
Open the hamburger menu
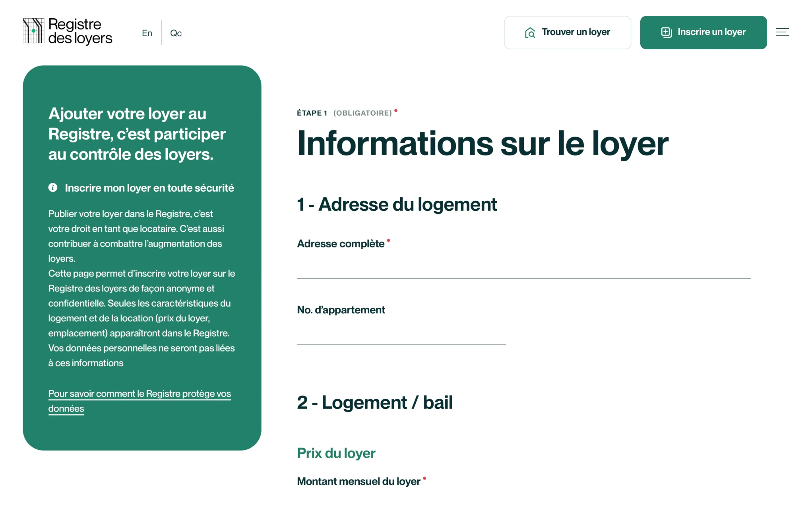pos(782,32)
